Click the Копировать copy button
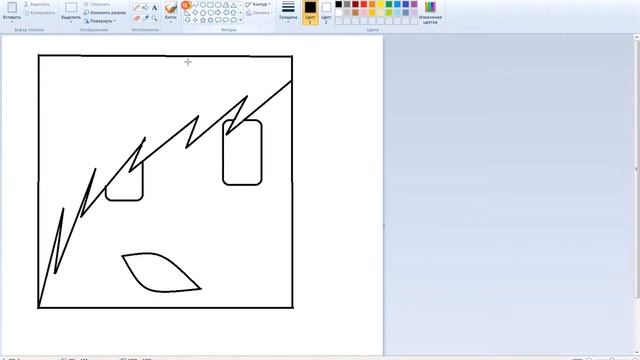 pos(39,13)
